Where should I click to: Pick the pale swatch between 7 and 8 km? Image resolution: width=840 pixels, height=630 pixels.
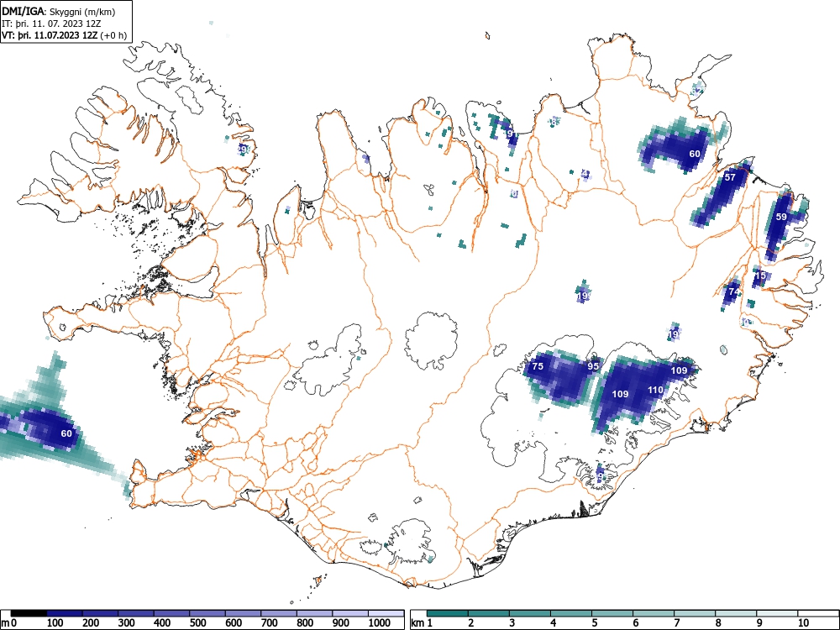pos(695,613)
